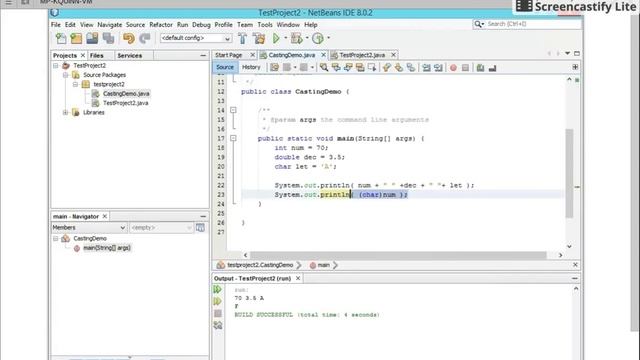Click the Uncomment editor toolbar icon
The width and height of the screenshot is (640, 360).
click(492, 68)
